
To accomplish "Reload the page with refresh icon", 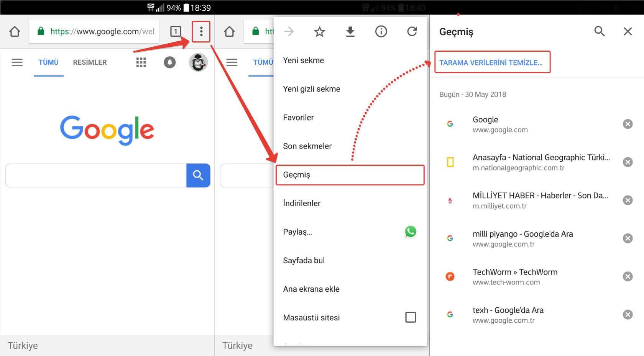I will point(412,31).
